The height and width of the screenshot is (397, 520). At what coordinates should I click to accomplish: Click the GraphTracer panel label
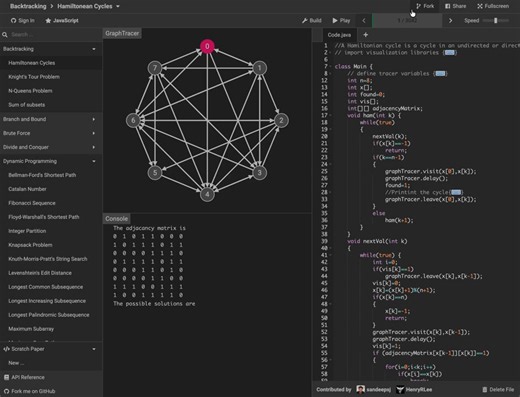click(122, 33)
